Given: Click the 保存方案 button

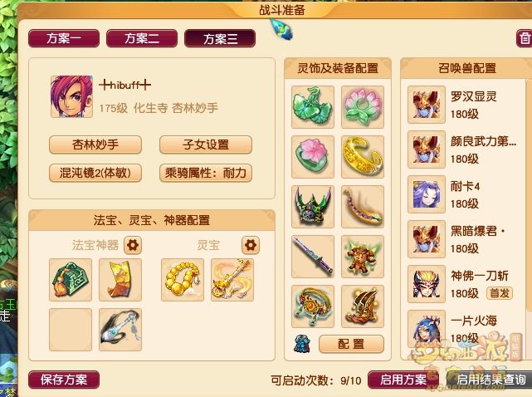Looking at the screenshot, I should tap(64, 380).
